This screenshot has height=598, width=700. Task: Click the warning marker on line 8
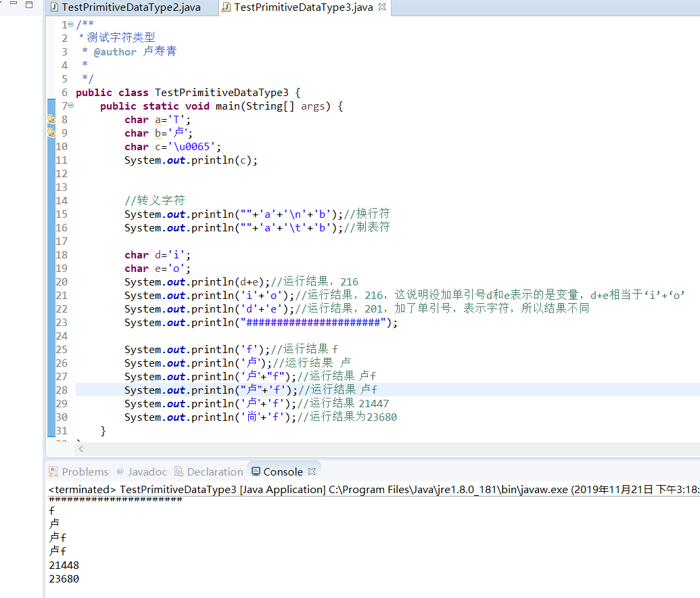[51, 119]
